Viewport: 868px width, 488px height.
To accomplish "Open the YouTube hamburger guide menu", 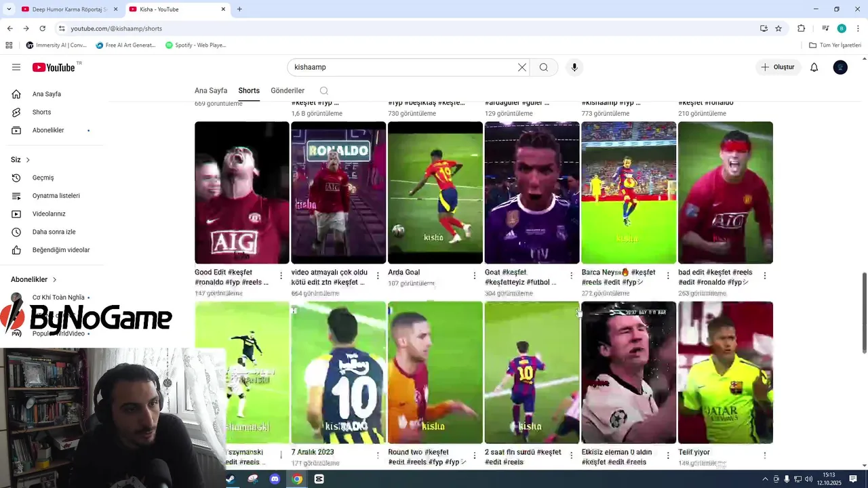I will [x=16, y=67].
